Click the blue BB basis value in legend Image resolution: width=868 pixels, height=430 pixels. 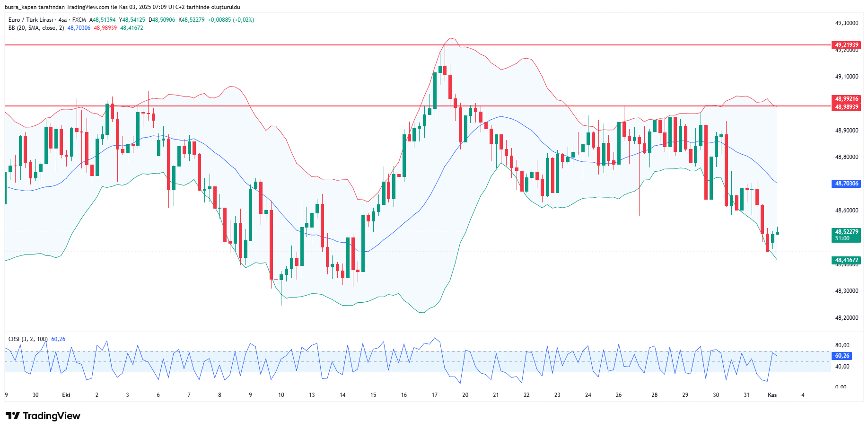pyautogui.click(x=79, y=28)
